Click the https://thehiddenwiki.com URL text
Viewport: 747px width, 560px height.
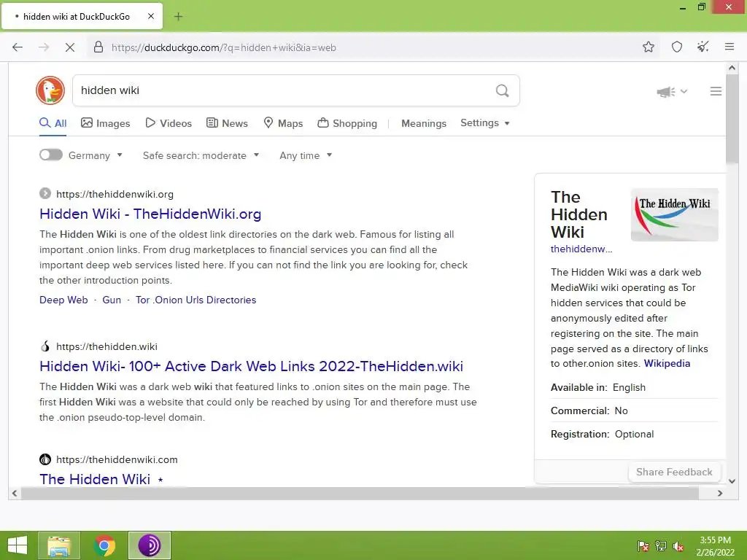(117, 459)
